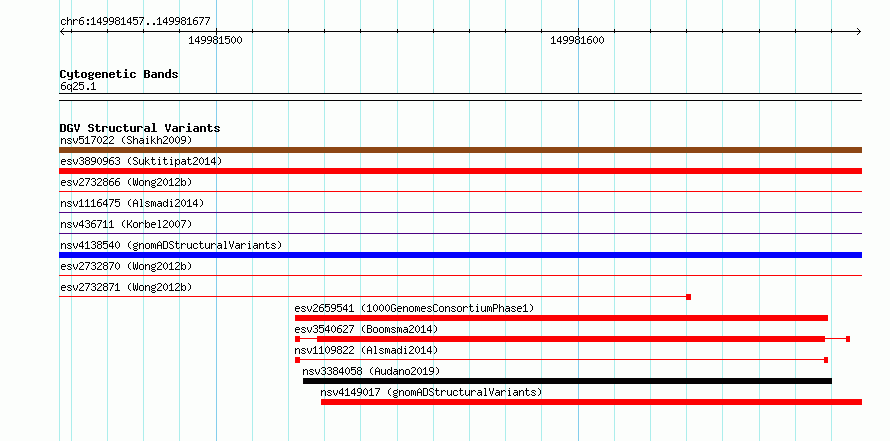This screenshot has height=441, width=890.
Task: Open esv2659541 (1000GenomesConsortiumPhase1) label
Action: [414, 308]
